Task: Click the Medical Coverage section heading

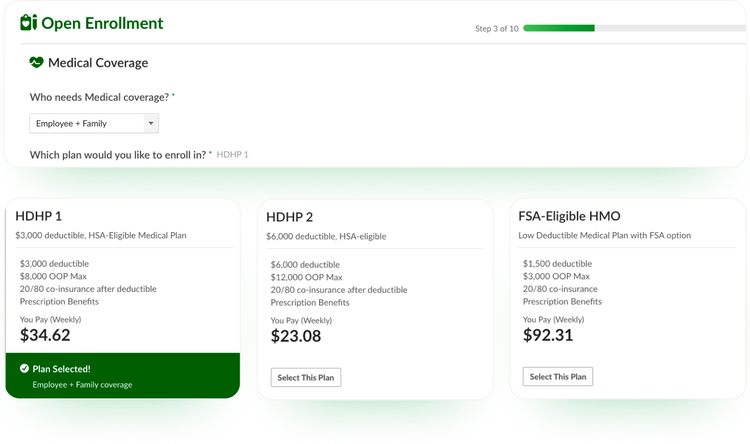Action: [x=98, y=63]
